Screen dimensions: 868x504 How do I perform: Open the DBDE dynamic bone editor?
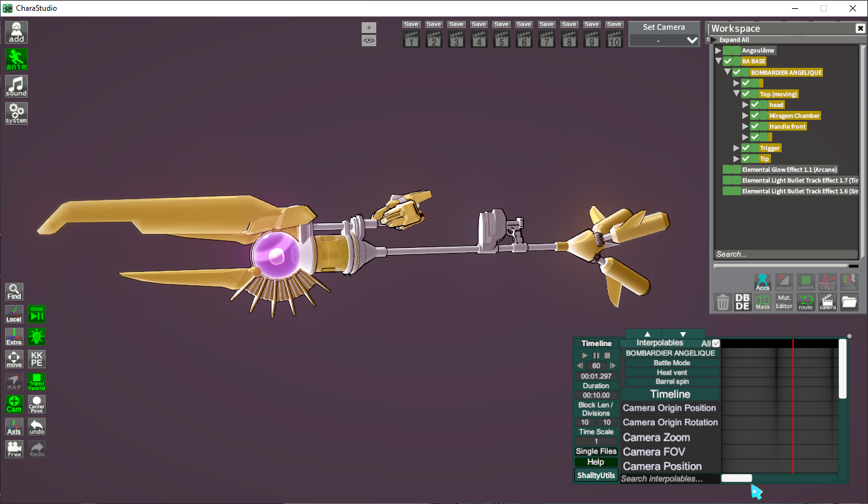point(742,302)
